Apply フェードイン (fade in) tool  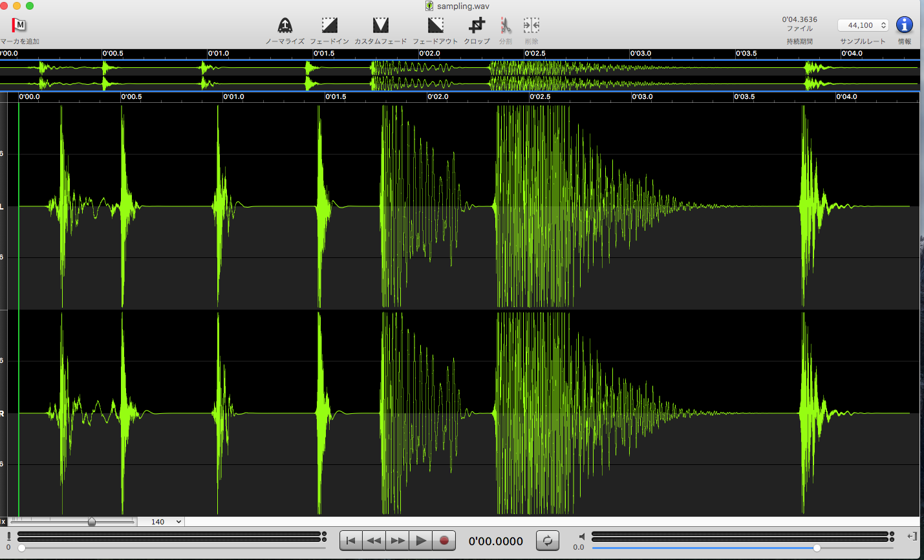(x=330, y=26)
